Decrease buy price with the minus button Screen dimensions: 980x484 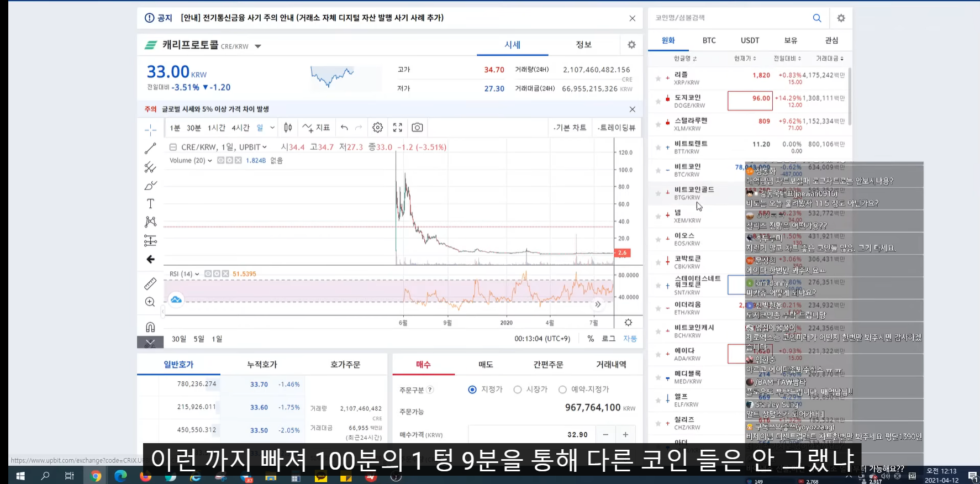(605, 435)
